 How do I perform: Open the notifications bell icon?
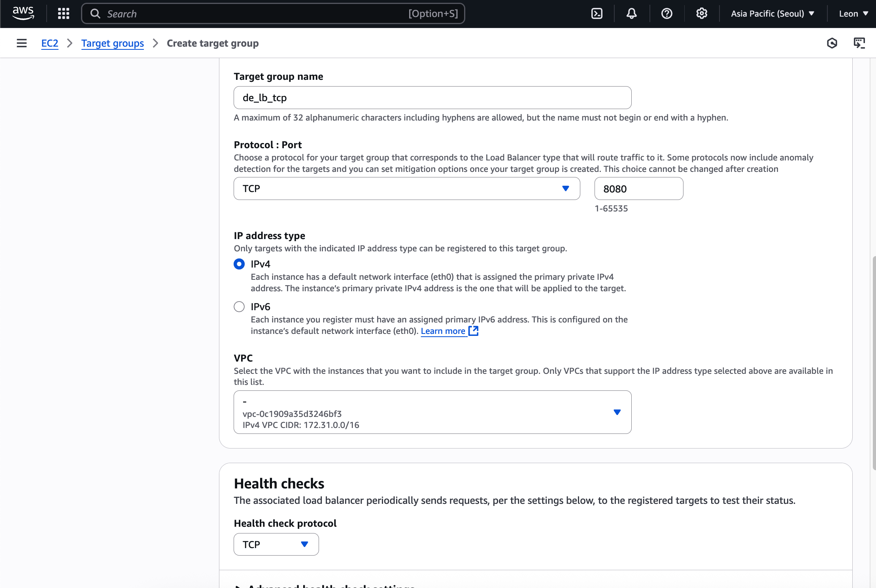(631, 13)
